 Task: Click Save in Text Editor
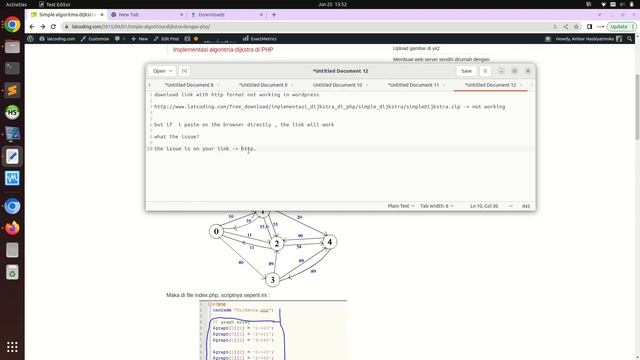[466, 71]
